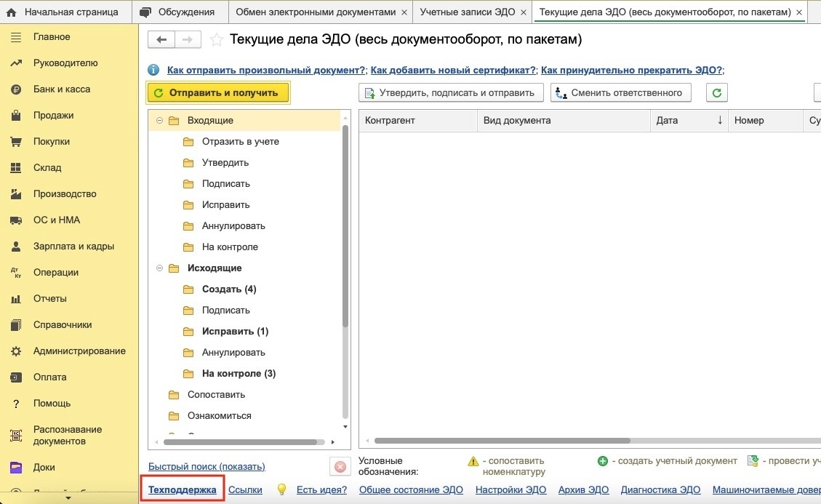Select the Сопоставить folder
Screen dimensions: 821x504
216,394
